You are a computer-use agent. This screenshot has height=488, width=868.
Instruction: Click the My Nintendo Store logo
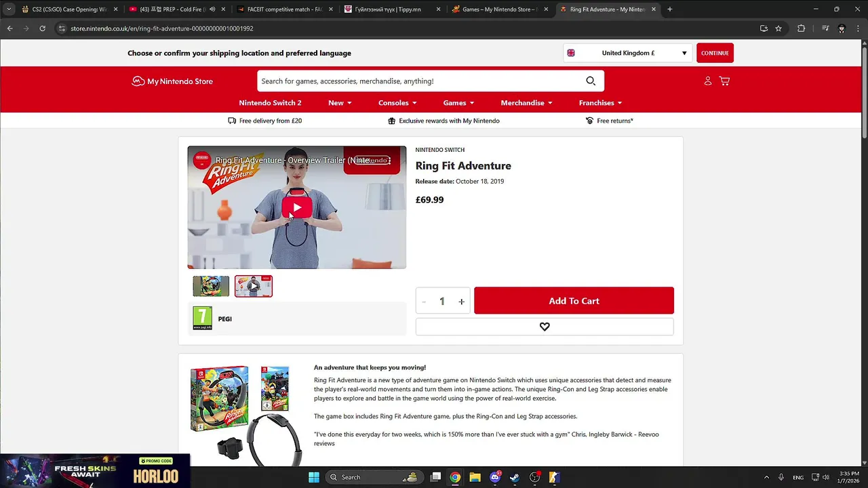[172, 81]
